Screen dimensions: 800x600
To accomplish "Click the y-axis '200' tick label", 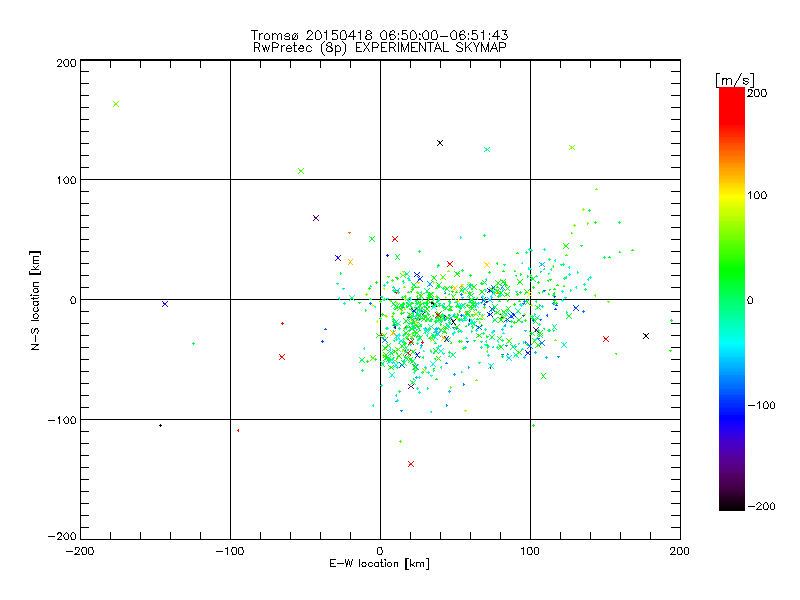I will (66, 63).
